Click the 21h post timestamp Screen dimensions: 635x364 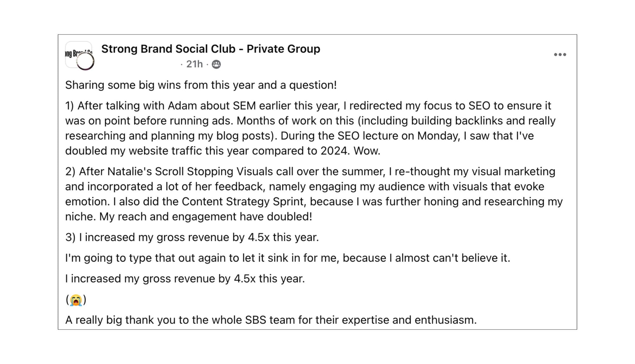point(194,64)
